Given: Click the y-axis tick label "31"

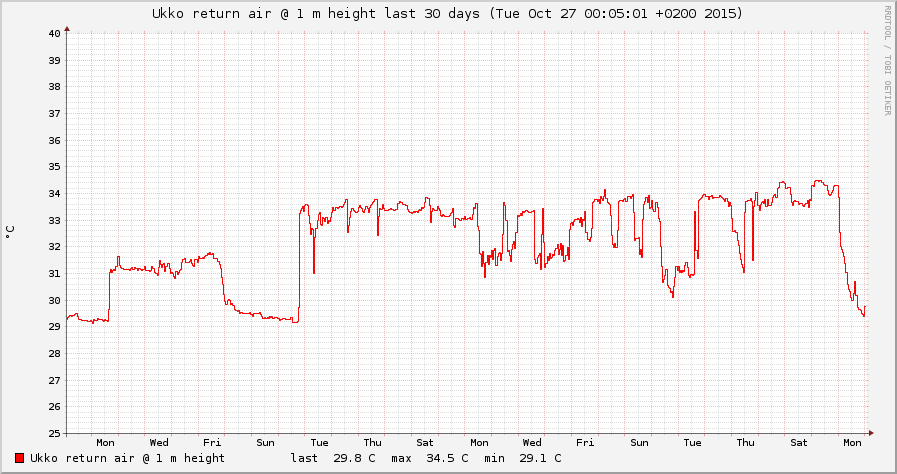Looking at the screenshot, I should coord(54,274).
